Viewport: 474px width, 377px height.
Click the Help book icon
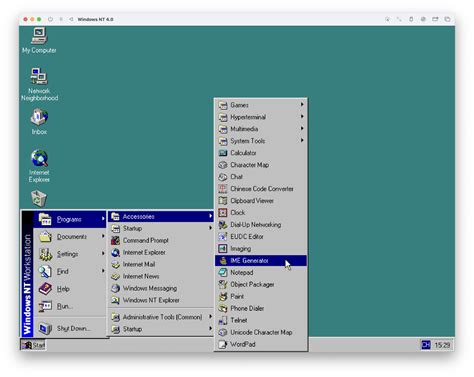tap(45, 289)
